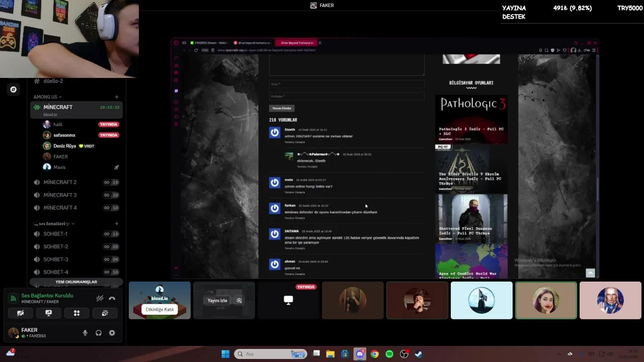The image size is (644, 362).
Task: Collapse the ses fenalleri category
Action: [x=53, y=223]
